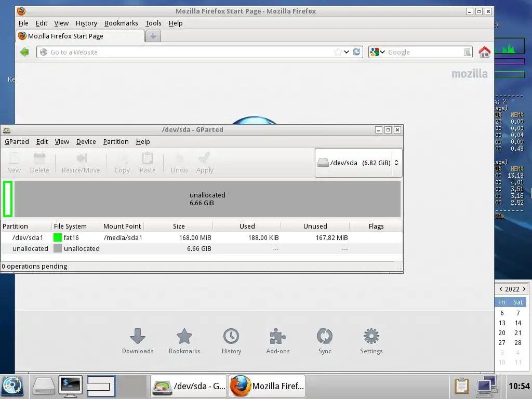
Task: Open Firefox's History menu
Action: point(86,23)
